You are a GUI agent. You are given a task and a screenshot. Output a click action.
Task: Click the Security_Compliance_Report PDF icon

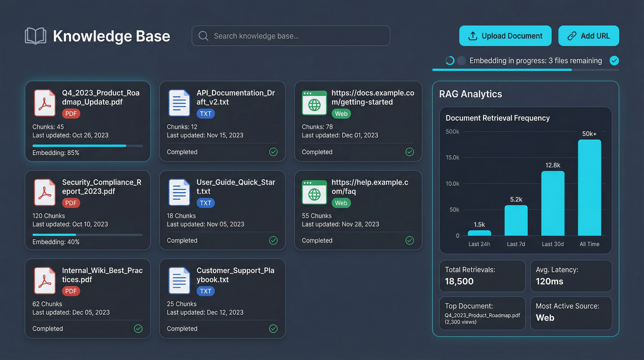click(45, 192)
